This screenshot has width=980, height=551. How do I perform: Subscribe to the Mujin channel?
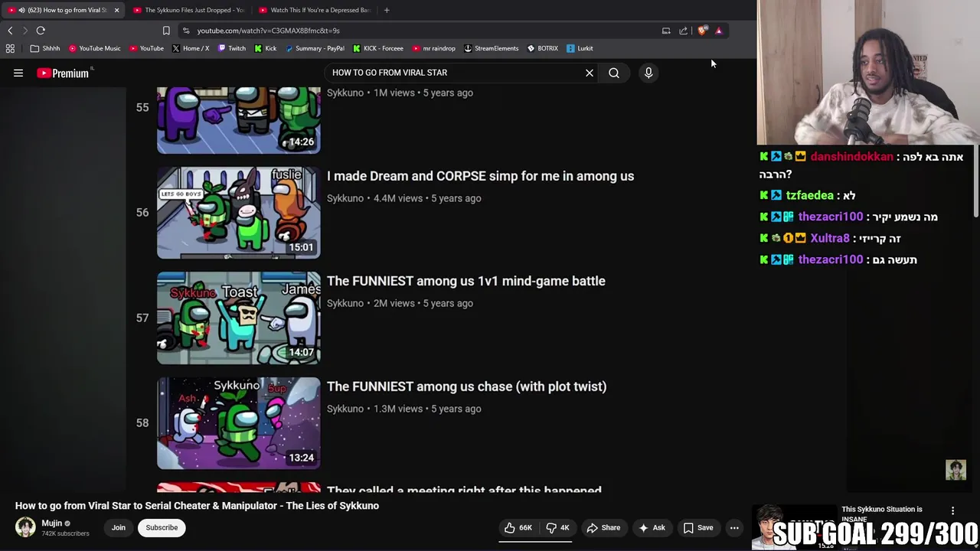(162, 527)
